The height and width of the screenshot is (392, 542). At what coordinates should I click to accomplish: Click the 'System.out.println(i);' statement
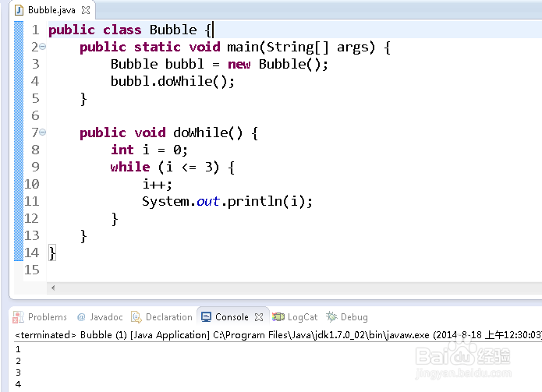[227, 201]
